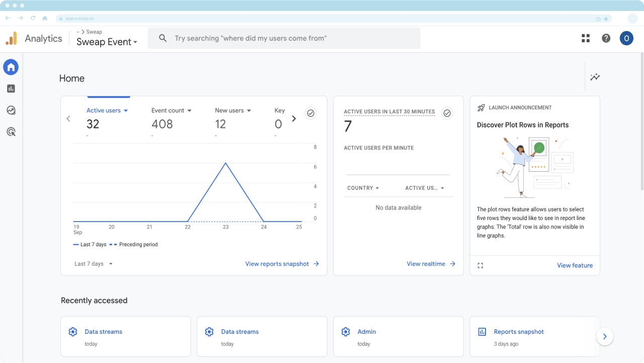Open the Google apps grid icon

(586, 38)
